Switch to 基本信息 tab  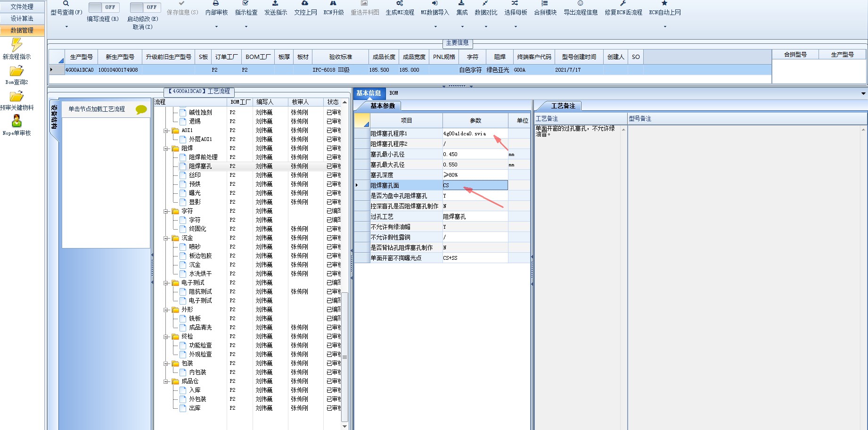point(368,93)
